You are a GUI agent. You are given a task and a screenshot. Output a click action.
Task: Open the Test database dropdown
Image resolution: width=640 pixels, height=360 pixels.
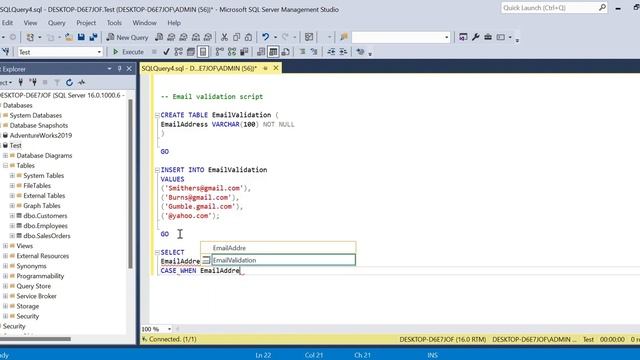99,52
